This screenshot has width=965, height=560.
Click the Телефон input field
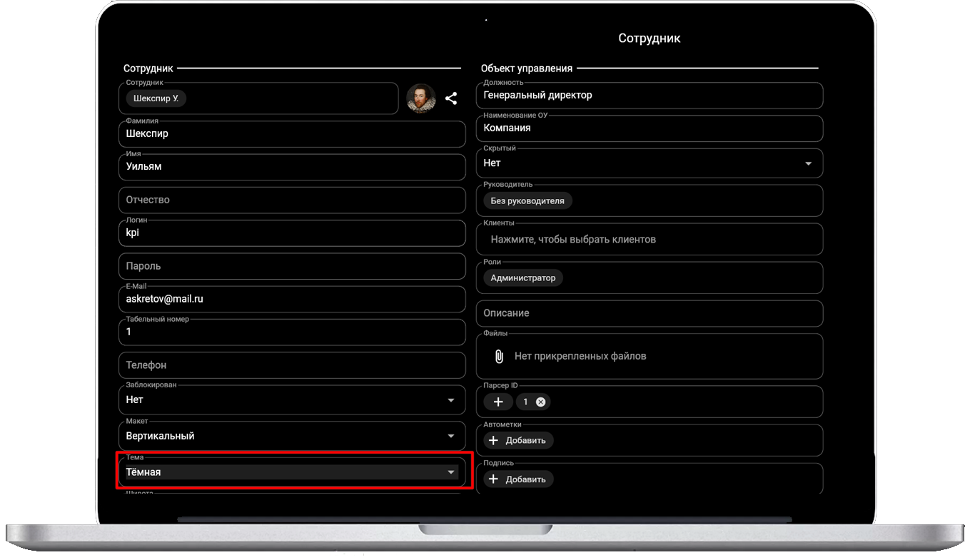click(x=292, y=365)
